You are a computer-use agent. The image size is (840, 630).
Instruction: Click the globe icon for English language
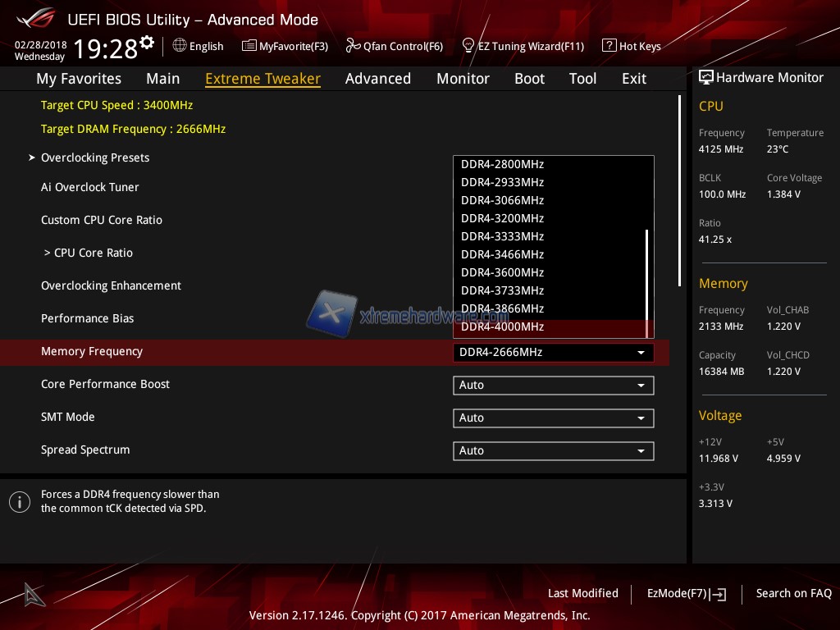tap(180, 46)
